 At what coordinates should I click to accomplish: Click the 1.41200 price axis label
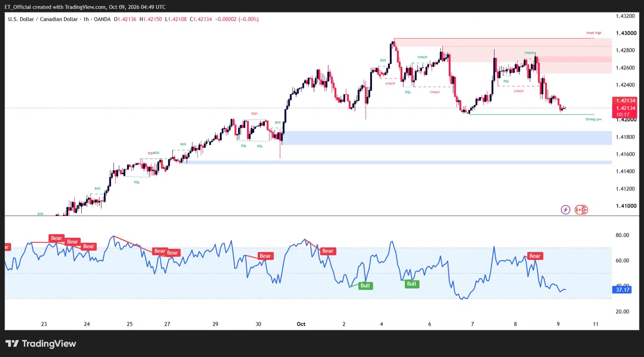625,189
